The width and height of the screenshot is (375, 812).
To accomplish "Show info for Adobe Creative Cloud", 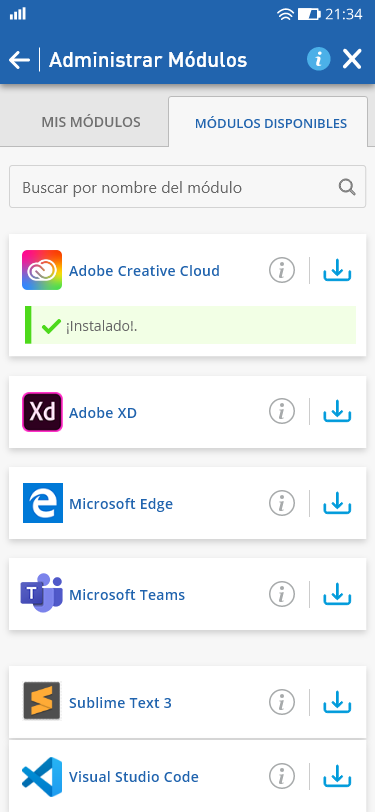I will coord(282,270).
